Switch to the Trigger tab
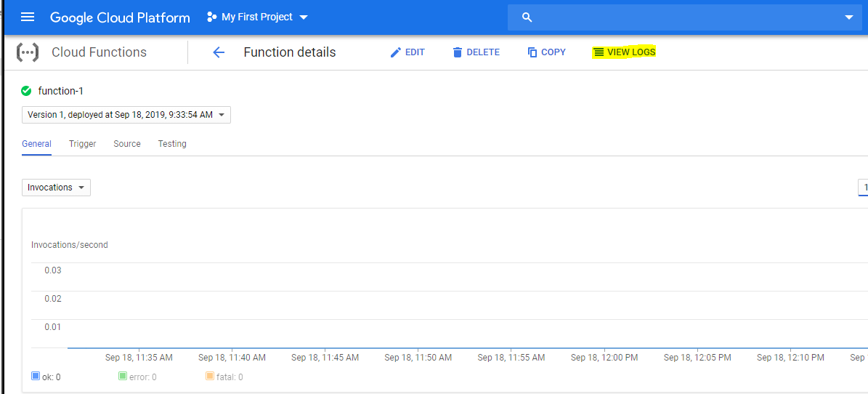Viewport: 868px width, 394px height. pyautogui.click(x=83, y=143)
